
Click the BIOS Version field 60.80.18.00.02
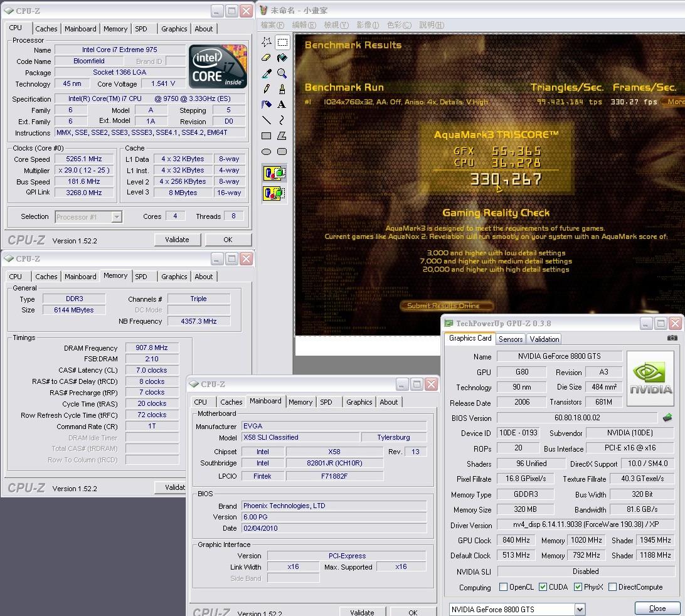pyautogui.click(x=577, y=418)
